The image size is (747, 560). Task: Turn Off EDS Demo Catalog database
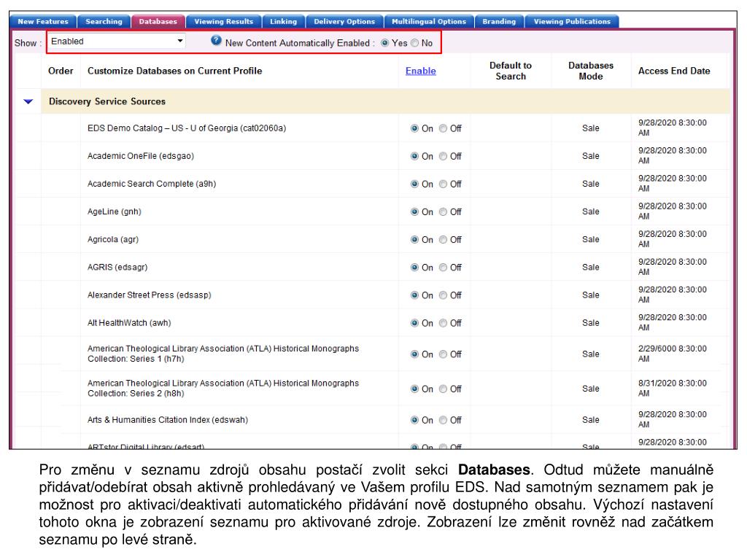click(443, 128)
